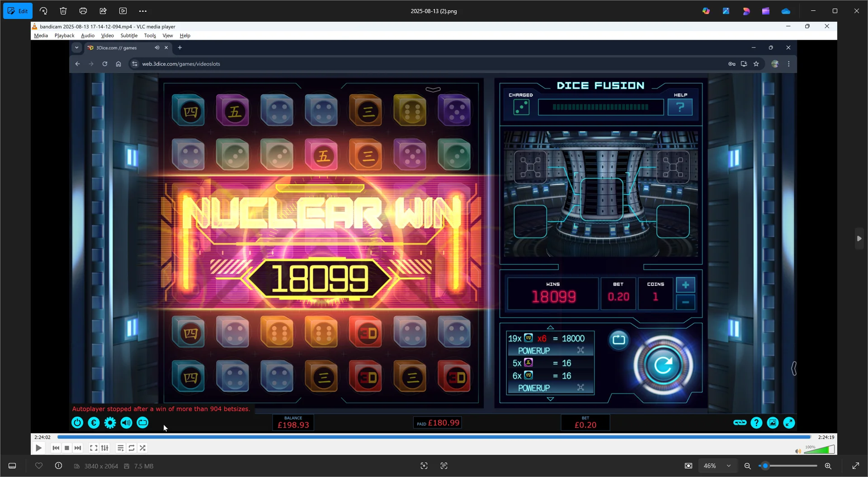Rotate the image in Photos viewer

click(x=43, y=11)
